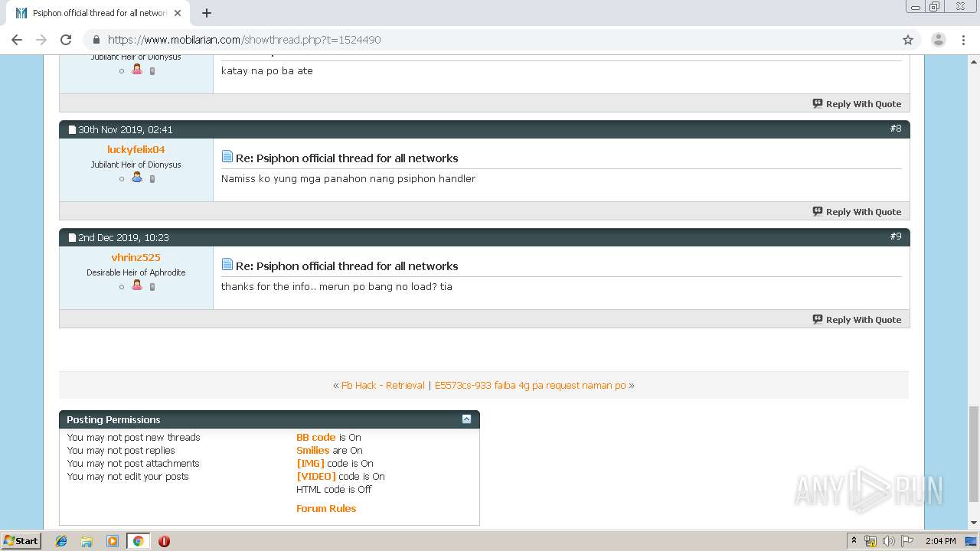
Task: Reply With Quote to 'katay na po ba ate' post
Action: pyautogui.click(x=857, y=104)
